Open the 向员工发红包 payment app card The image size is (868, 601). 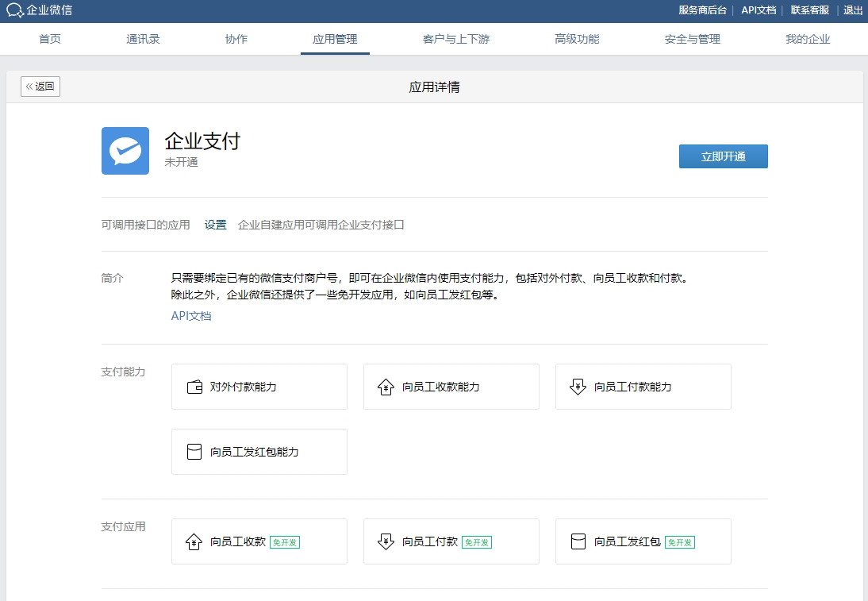pos(643,541)
